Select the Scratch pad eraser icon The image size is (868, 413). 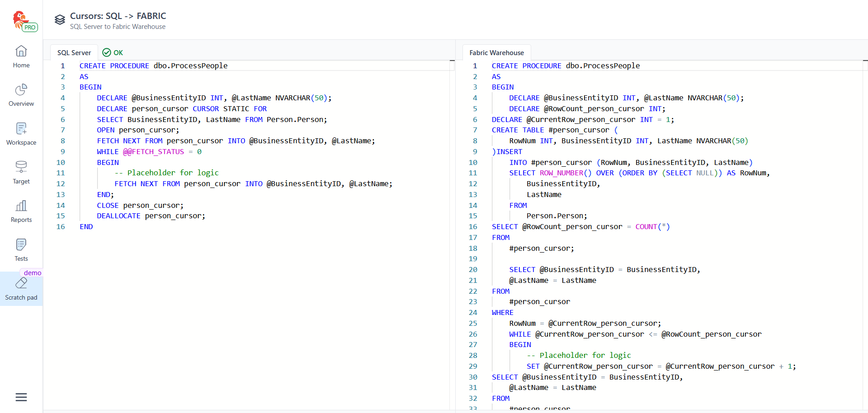coord(21,284)
